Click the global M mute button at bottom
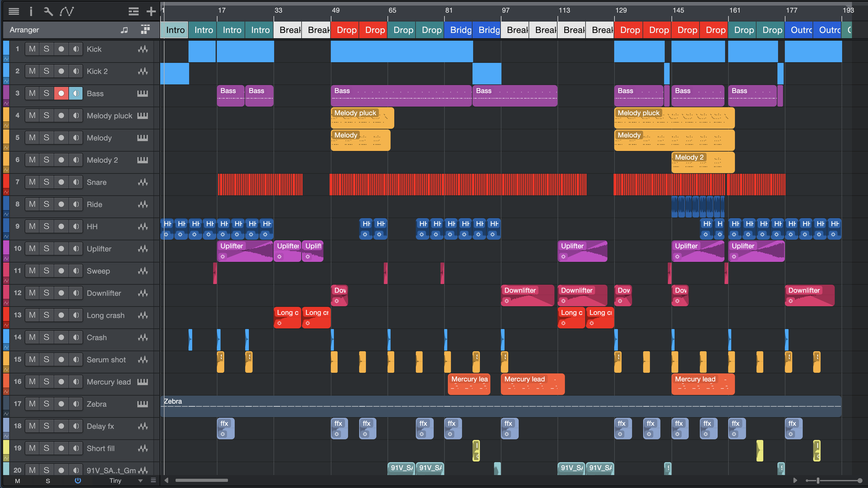The image size is (868, 488). (18, 481)
